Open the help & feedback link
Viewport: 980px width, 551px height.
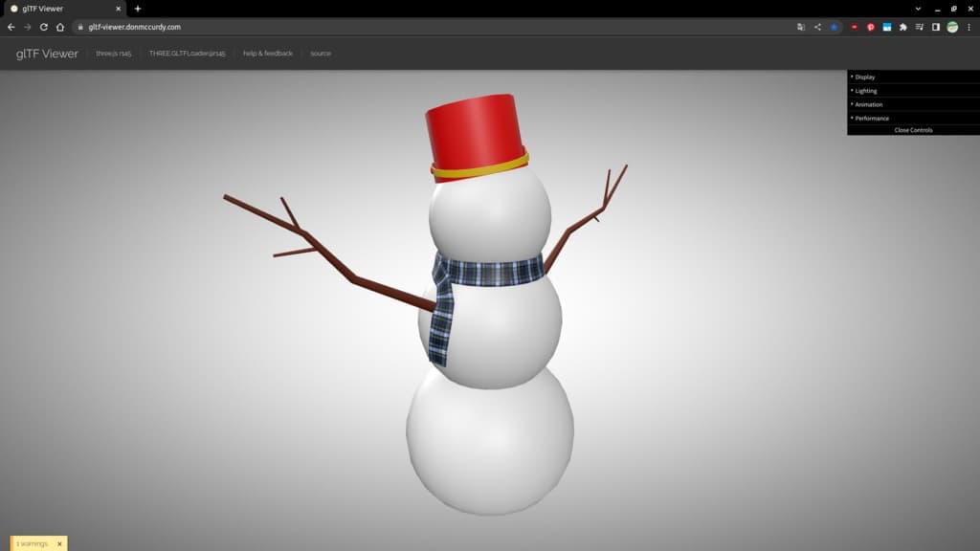click(x=268, y=54)
